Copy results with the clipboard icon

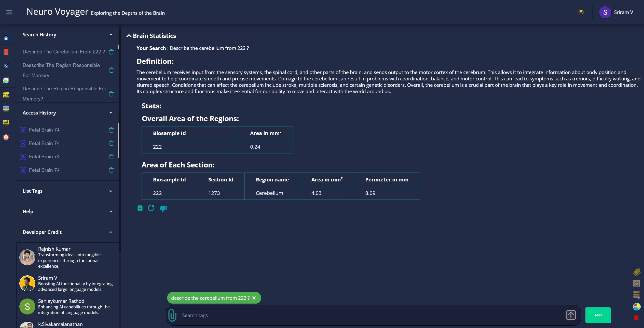pos(140,208)
